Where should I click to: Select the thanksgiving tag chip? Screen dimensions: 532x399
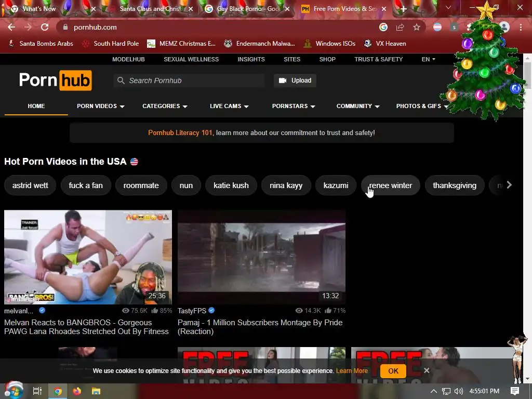[454, 185]
